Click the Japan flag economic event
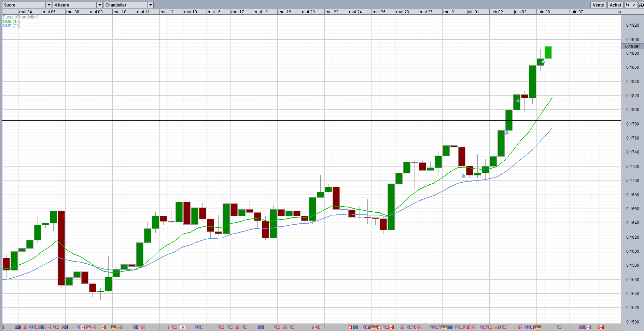 [x=183, y=327]
